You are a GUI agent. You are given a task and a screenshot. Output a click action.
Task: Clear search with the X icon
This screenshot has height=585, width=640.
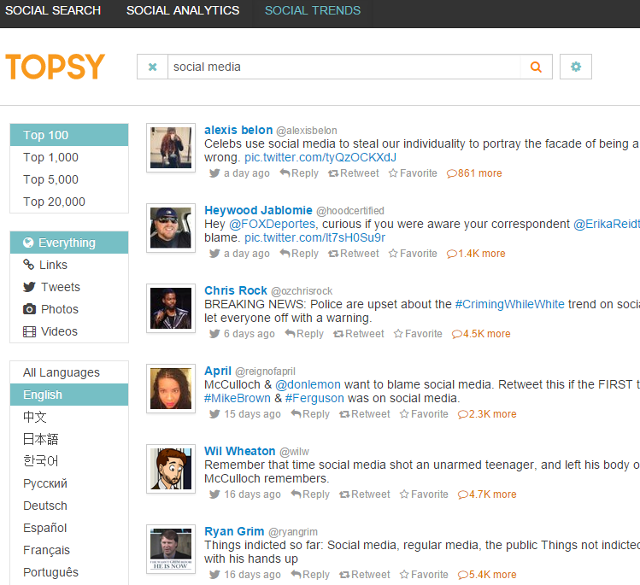click(x=152, y=67)
